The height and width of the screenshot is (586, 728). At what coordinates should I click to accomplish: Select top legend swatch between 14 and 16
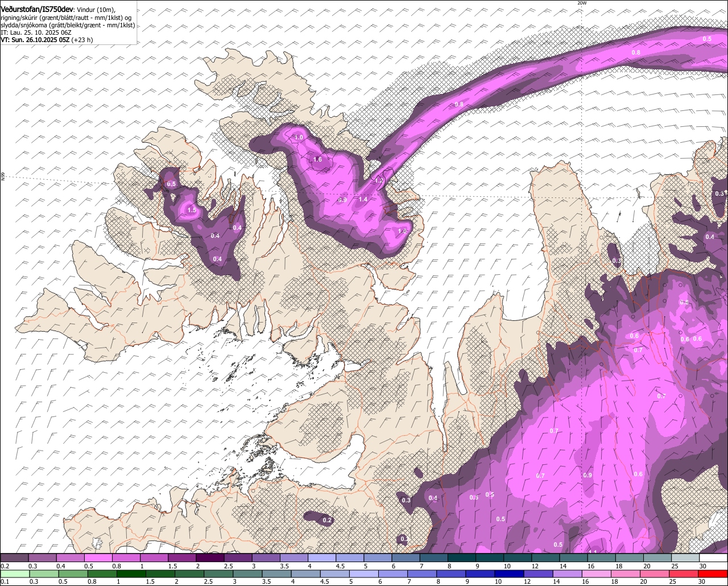574,558
